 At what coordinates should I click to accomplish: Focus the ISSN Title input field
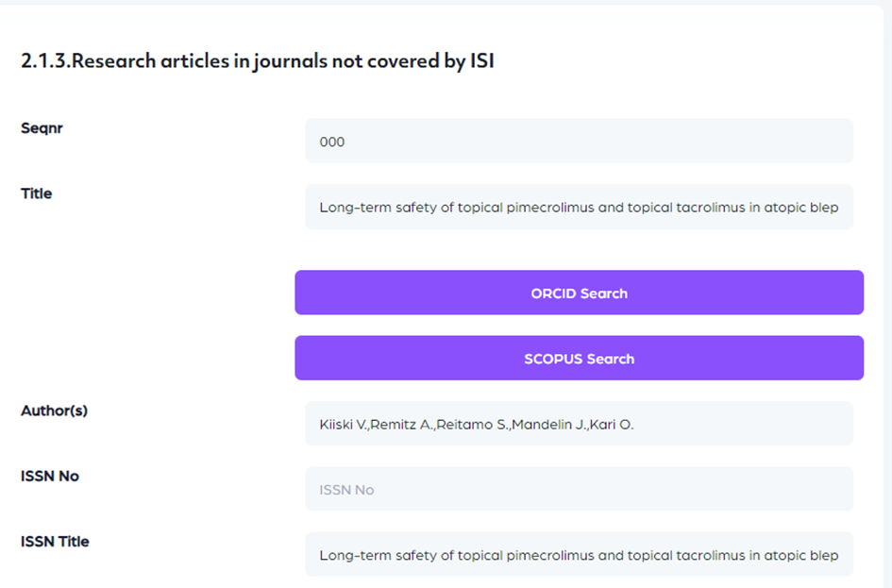pyautogui.click(x=579, y=555)
